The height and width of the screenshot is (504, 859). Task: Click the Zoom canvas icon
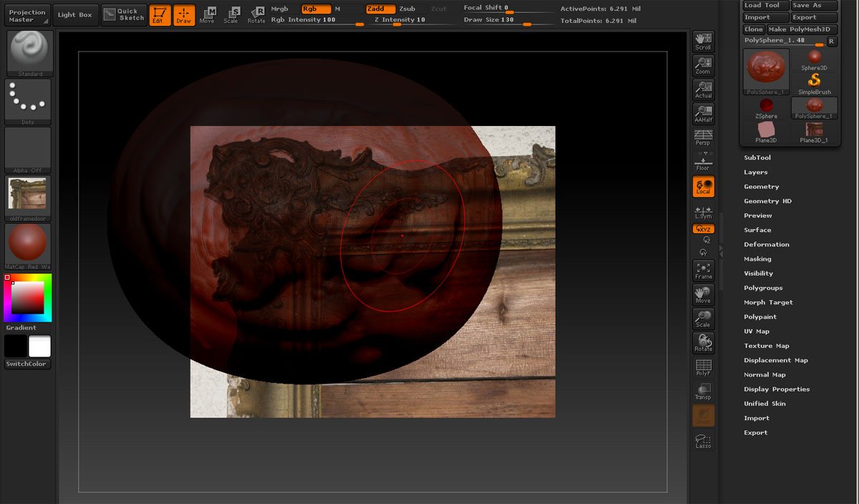pos(703,66)
